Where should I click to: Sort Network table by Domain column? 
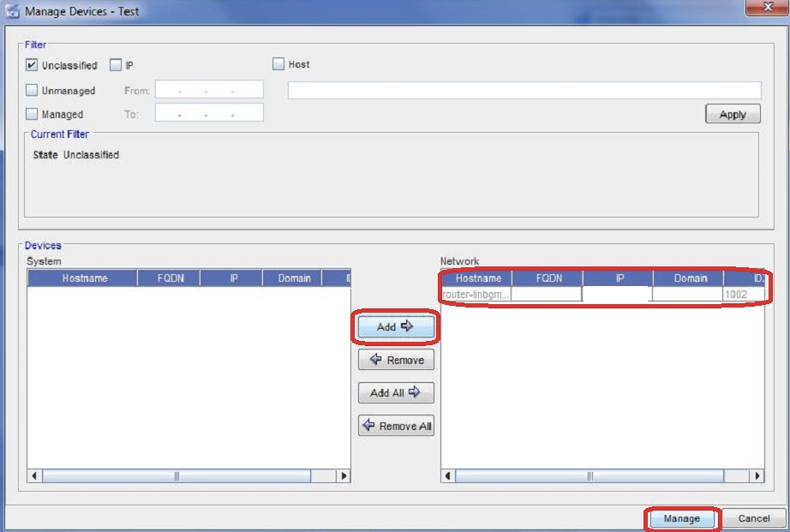[x=689, y=278]
